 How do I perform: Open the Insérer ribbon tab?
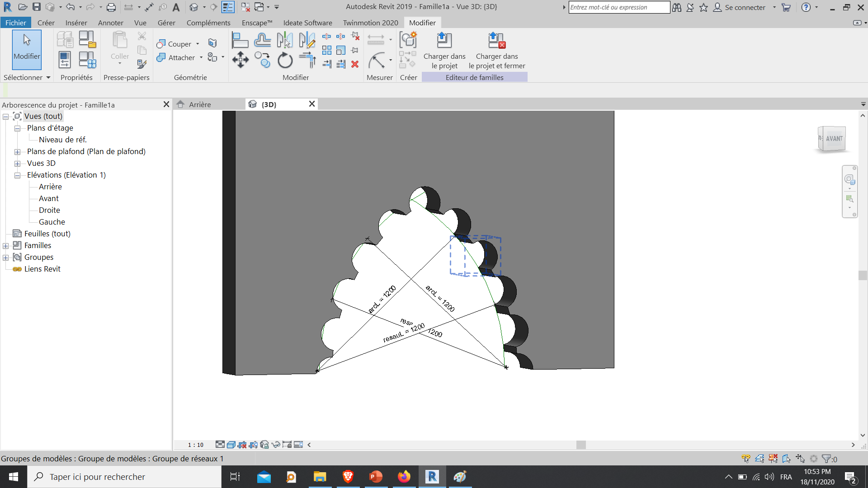76,23
